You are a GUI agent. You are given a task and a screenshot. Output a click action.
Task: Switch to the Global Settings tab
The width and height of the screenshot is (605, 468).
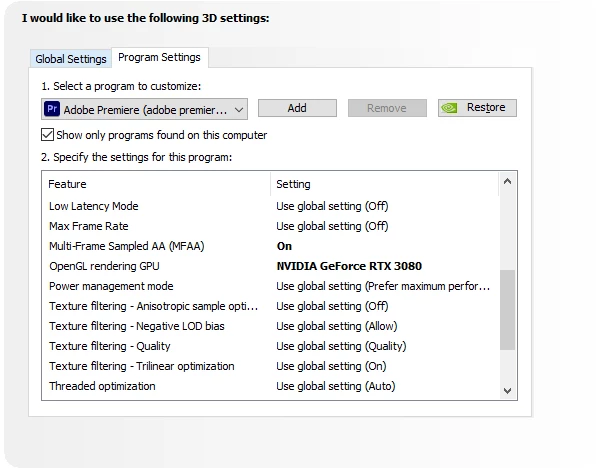[71, 59]
